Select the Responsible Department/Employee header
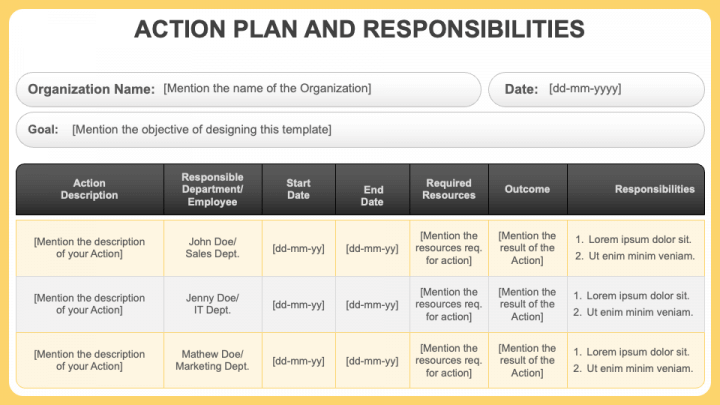This screenshot has height=405, width=720. [x=213, y=189]
